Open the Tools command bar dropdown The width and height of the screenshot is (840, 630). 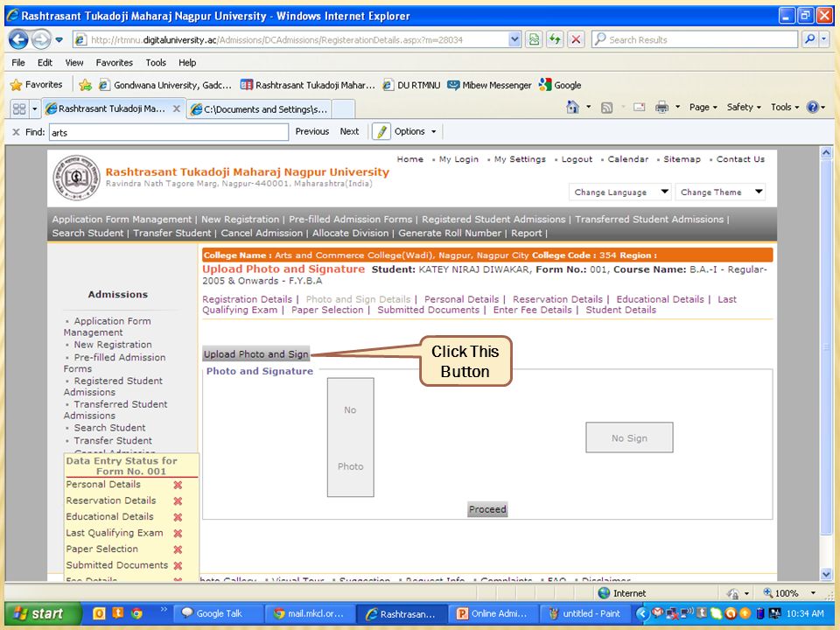click(785, 107)
